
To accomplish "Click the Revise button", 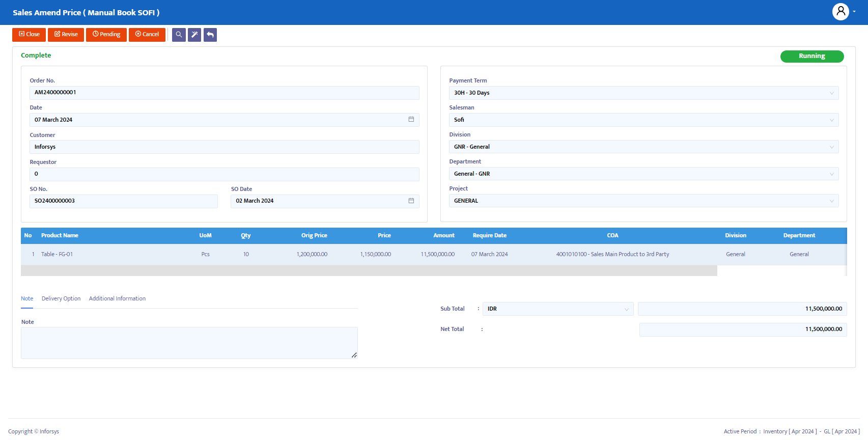I will pos(66,35).
